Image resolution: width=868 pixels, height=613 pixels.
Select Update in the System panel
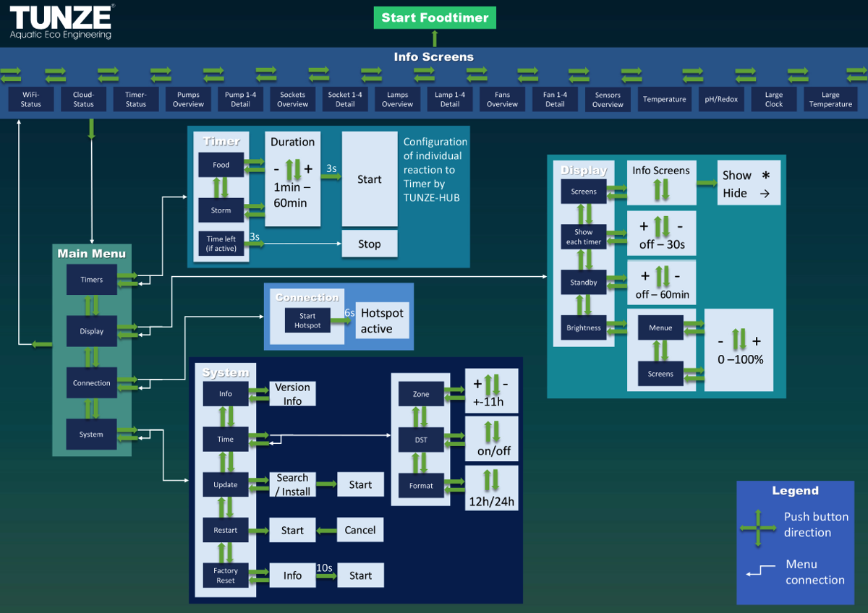226,484
